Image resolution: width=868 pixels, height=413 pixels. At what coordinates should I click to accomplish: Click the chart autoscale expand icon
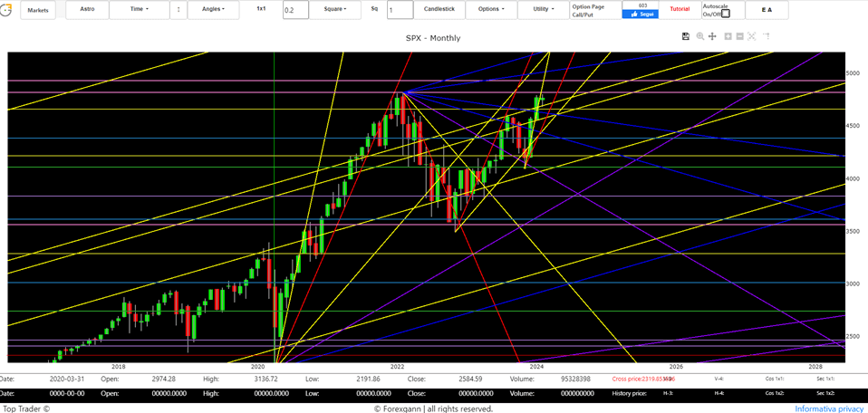[753, 36]
